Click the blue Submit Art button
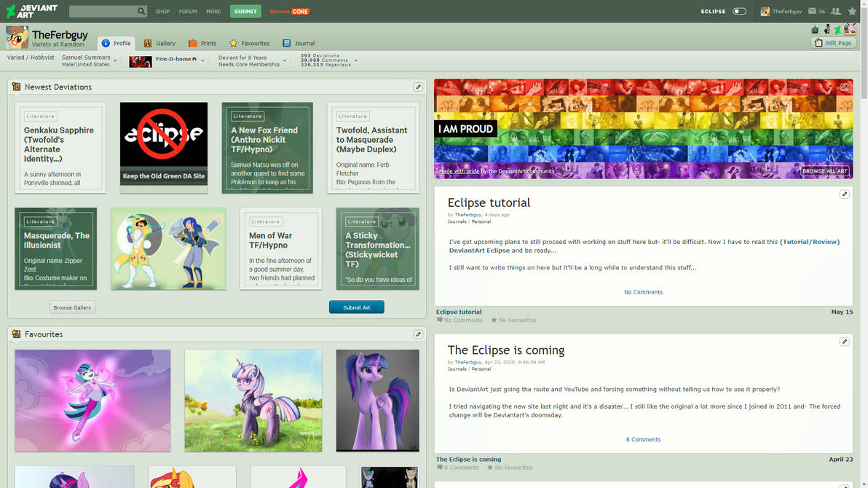 point(357,307)
